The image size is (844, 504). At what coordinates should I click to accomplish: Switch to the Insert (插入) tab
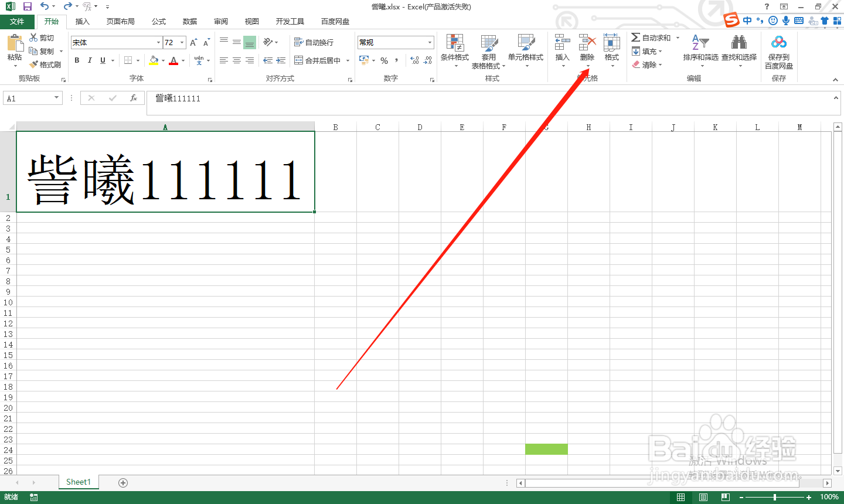(83, 21)
